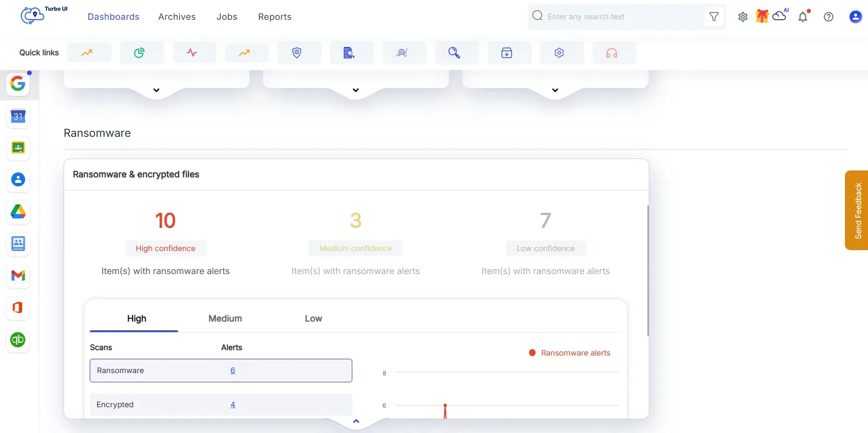Image resolution: width=868 pixels, height=433 pixels.
Task: Click the High confidence badge
Action: coord(166,248)
